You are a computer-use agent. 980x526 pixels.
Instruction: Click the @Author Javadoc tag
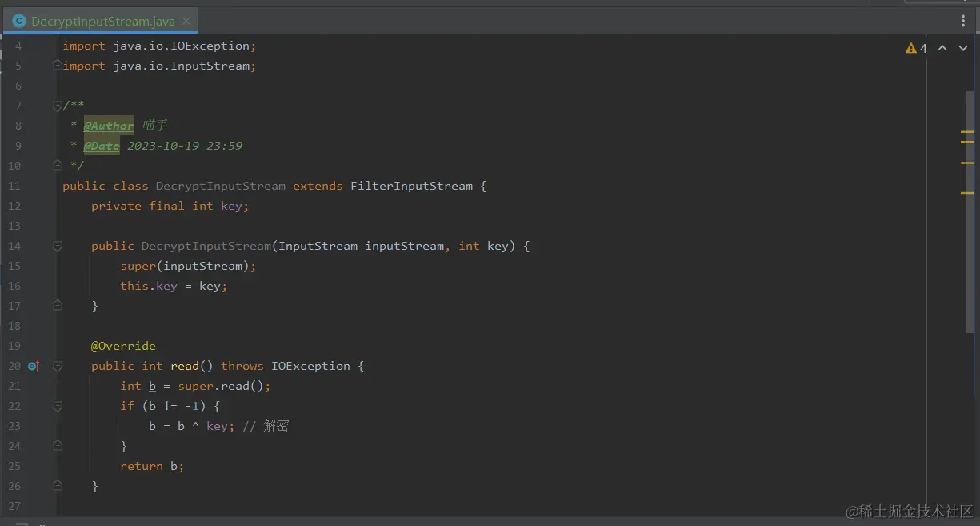109,126
